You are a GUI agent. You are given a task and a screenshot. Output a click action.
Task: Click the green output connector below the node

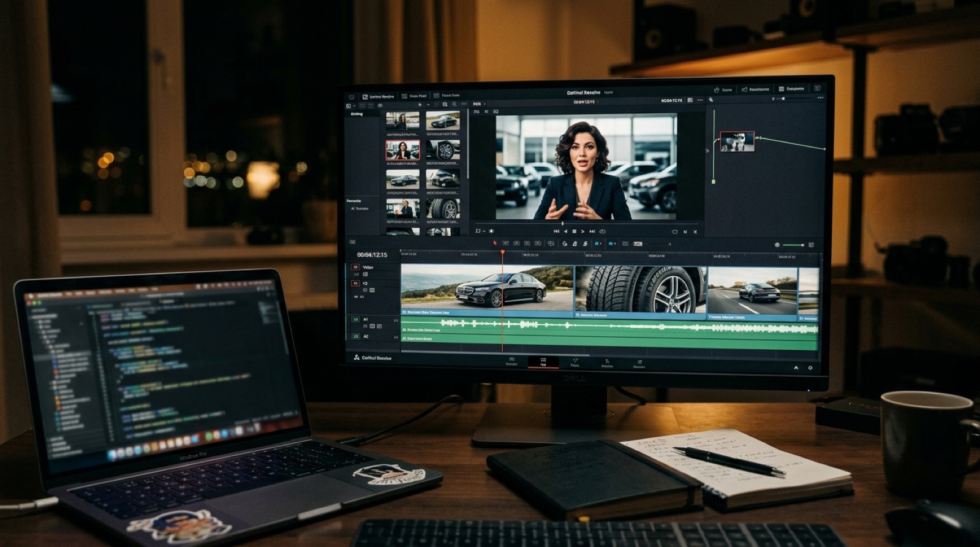click(x=714, y=181)
